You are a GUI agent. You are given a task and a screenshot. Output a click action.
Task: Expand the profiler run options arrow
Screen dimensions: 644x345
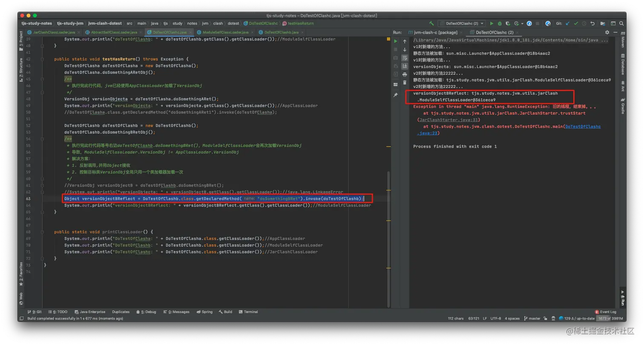[x=522, y=24]
